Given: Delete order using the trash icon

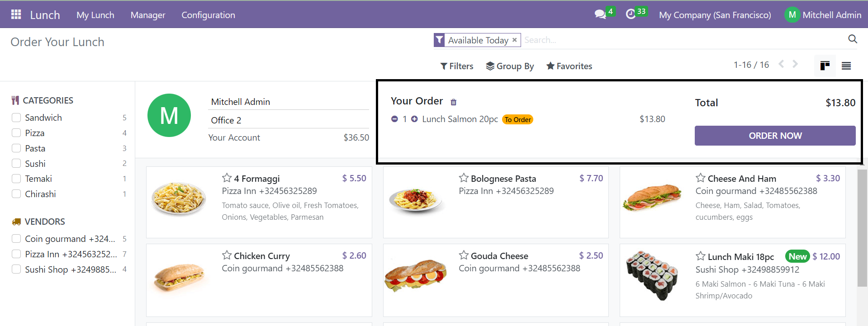Looking at the screenshot, I should click(x=454, y=102).
